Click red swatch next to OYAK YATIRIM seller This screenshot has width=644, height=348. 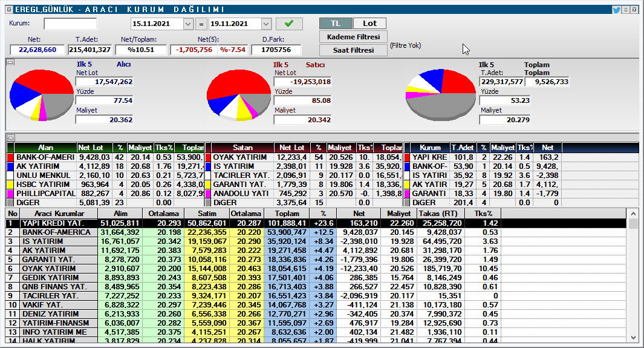(208, 157)
